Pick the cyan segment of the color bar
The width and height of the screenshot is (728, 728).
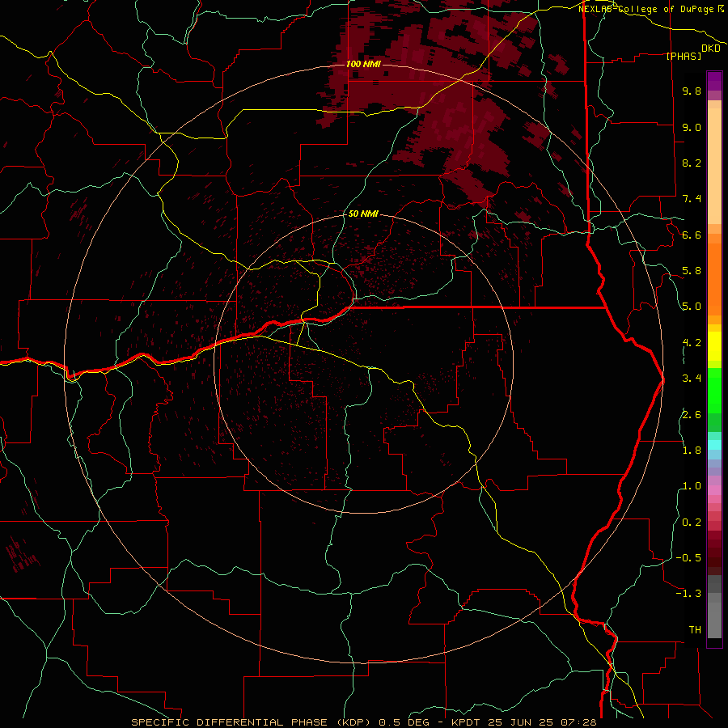714,445
